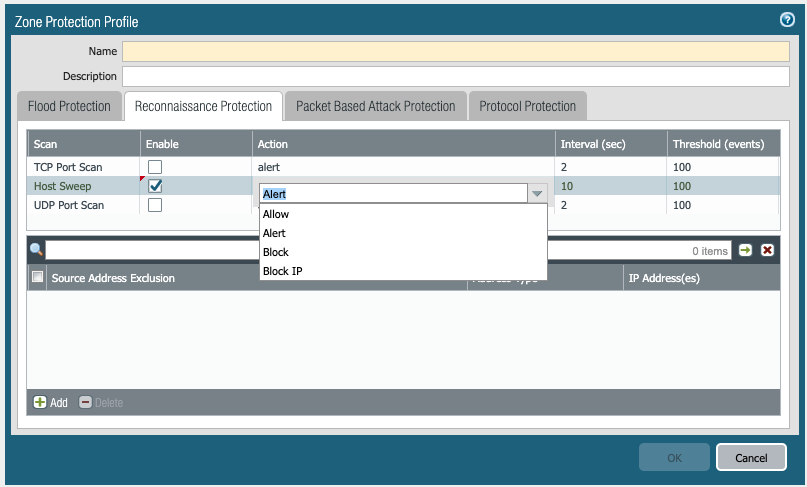Click the IP Address(es) column header
807x487 pixels.
701,278
